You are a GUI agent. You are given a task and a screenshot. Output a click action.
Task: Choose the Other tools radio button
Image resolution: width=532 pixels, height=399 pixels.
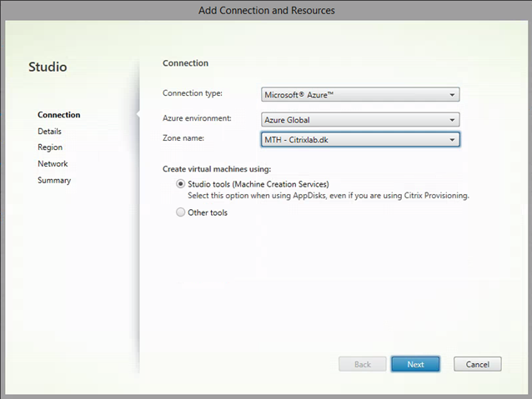pos(180,212)
